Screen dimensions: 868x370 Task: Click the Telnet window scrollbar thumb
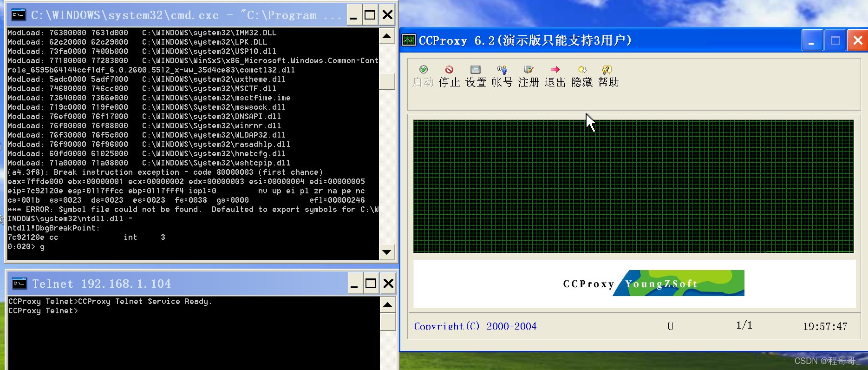[388, 322]
